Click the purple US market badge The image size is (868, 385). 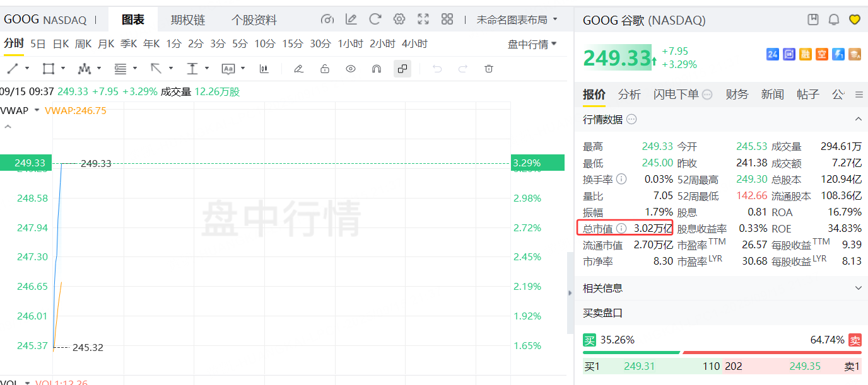pos(789,54)
